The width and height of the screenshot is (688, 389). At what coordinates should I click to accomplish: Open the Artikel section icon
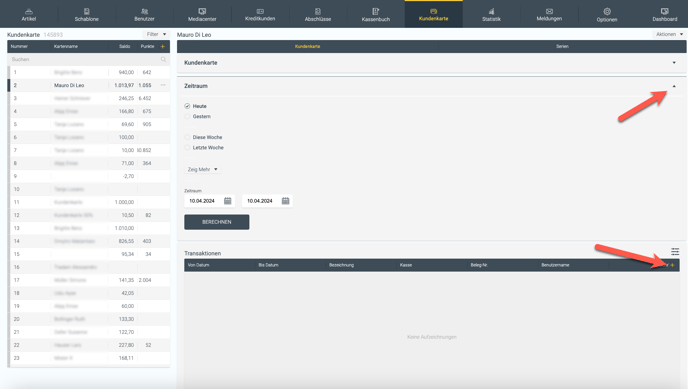pyautogui.click(x=29, y=11)
